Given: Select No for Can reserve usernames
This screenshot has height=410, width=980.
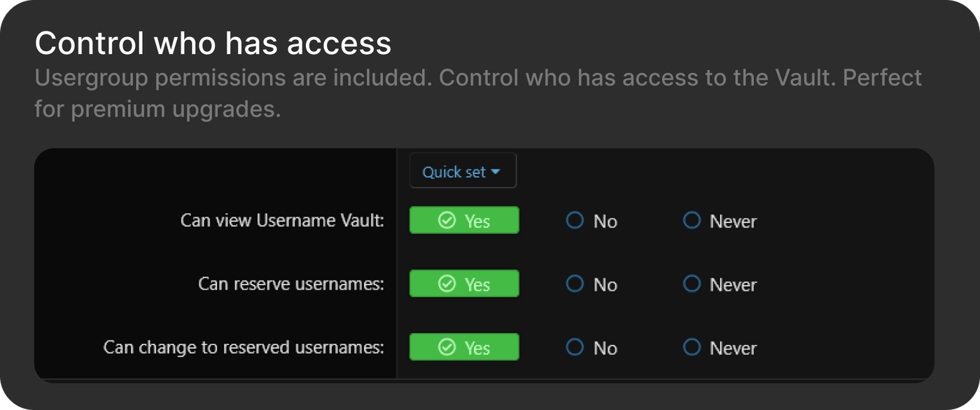Looking at the screenshot, I should [575, 284].
